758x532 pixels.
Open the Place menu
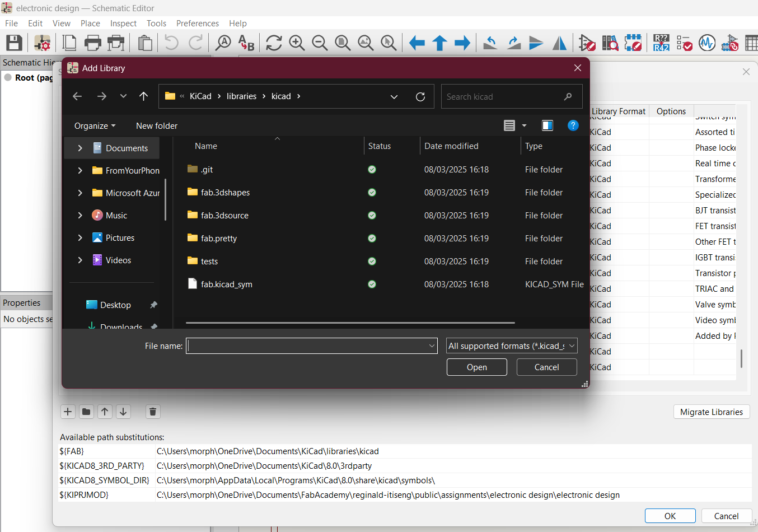point(90,24)
